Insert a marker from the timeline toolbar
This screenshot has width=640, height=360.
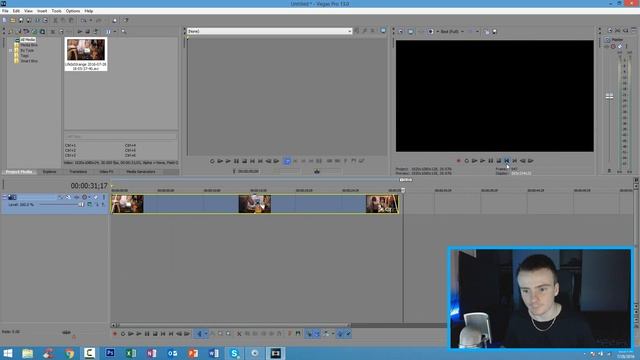coord(290,334)
